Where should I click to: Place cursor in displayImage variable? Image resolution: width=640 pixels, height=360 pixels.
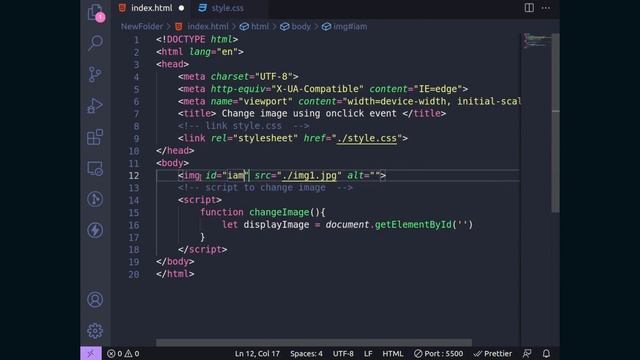(276, 225)
